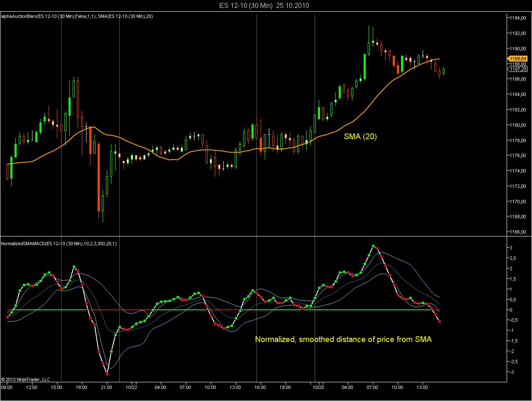Click the 09:00 time axis label
Viewport: 532px width, 401px height.
pos(7,388)
